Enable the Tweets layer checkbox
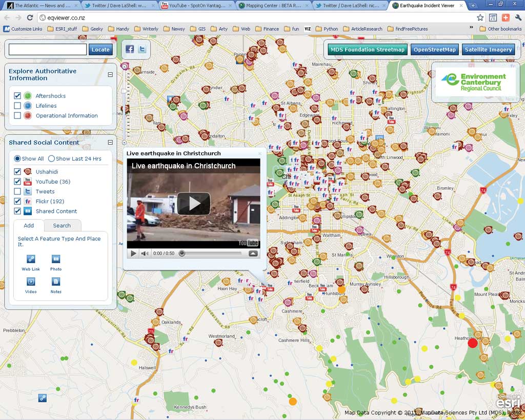Viewport: 525px width, 420px height. [17, 191]
